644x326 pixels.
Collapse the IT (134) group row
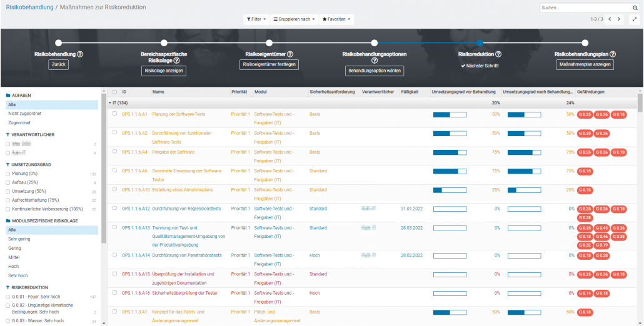(x=111, y=102)
